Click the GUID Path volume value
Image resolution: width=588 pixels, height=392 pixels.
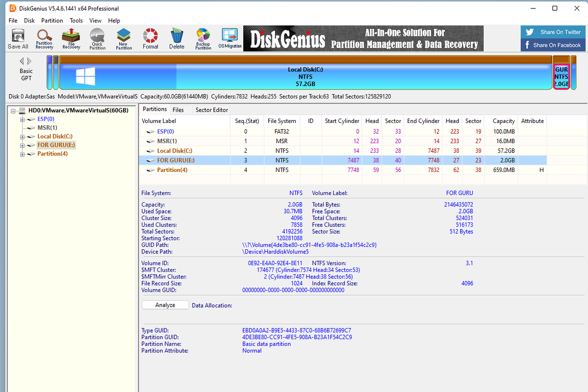[x=309, y=245]
